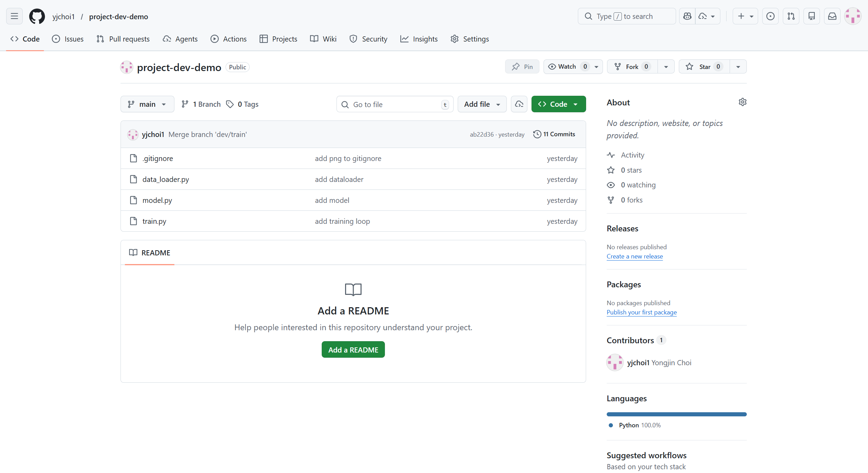Click the commit history icon next to 11 Commits
The height and width of the screenshot is (473, 868).
coord(537,134)
